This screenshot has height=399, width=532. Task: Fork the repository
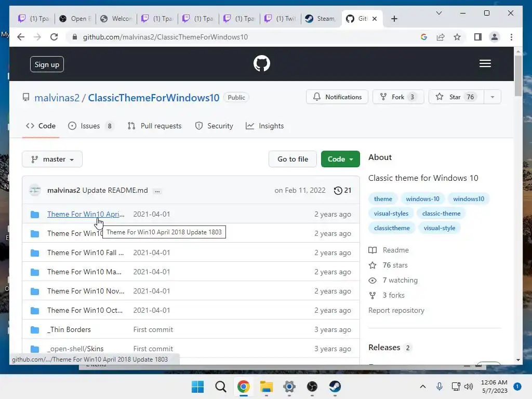pyautogui.click(x=398, y=97)
